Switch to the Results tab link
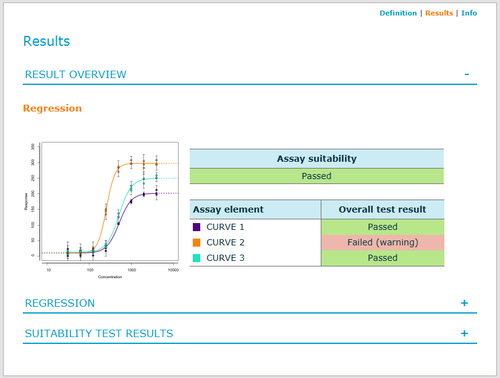Viewport: 500px width, 378px height. 439,13
